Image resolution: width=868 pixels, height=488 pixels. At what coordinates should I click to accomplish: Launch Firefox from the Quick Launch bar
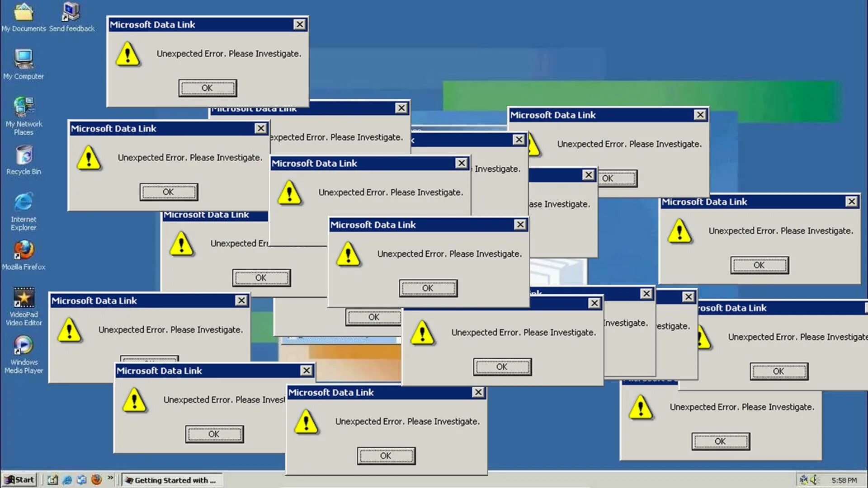click(96, 480)
